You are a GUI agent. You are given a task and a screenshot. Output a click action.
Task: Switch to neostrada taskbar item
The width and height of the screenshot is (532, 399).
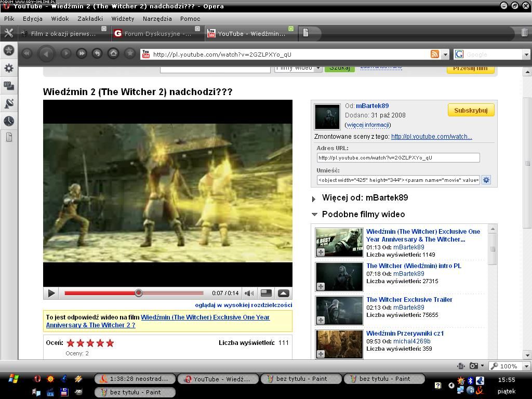point(135,379)
